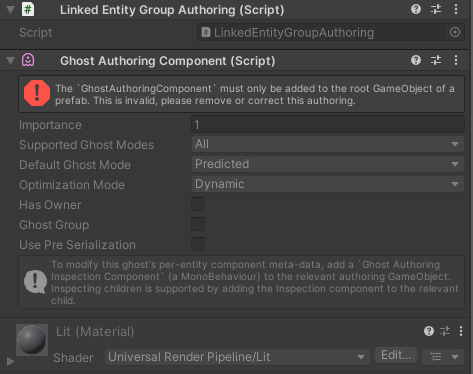Open presets for Linked Entity Group Authoring
The height and width of the screenshot is (374, 473).
click(x=436, y=9)
